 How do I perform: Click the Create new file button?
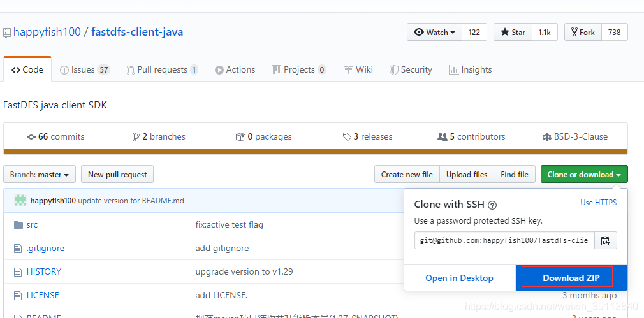(407, 175)
